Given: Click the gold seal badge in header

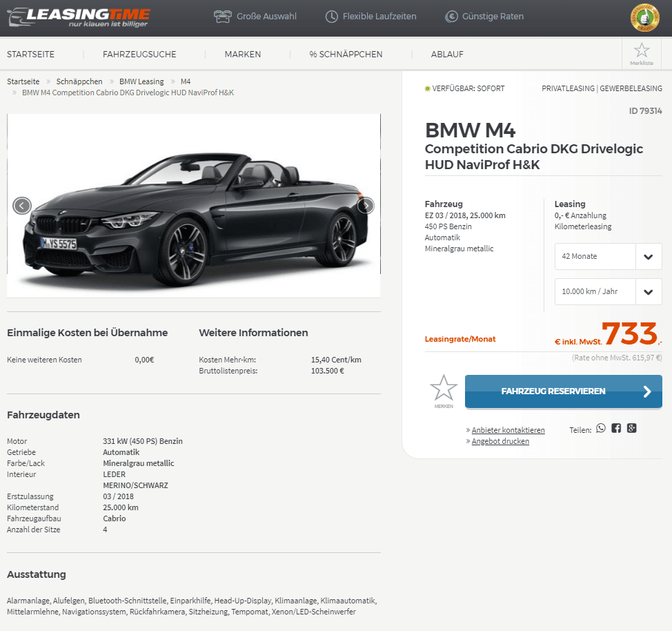Looking at the screenshot, I should coord(644,17).
